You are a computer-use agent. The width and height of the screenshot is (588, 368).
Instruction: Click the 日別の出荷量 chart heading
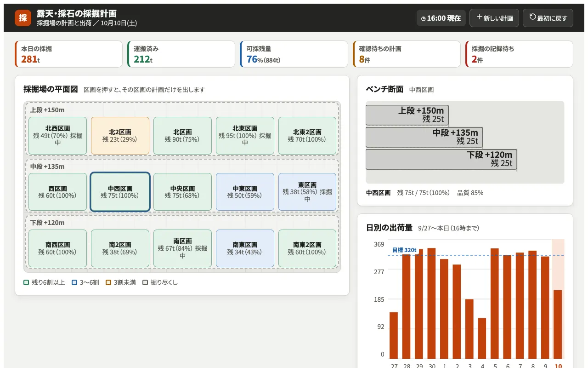point(390,227)
